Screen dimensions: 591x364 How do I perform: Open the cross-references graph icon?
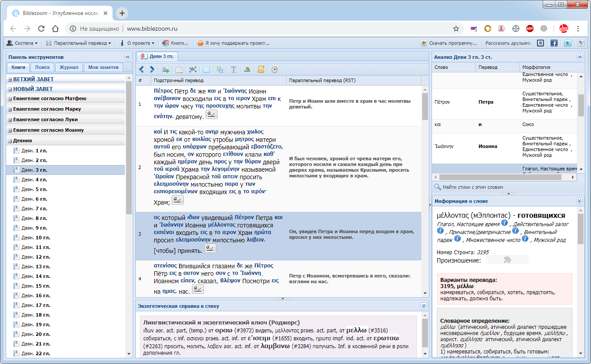click(192, 69)
